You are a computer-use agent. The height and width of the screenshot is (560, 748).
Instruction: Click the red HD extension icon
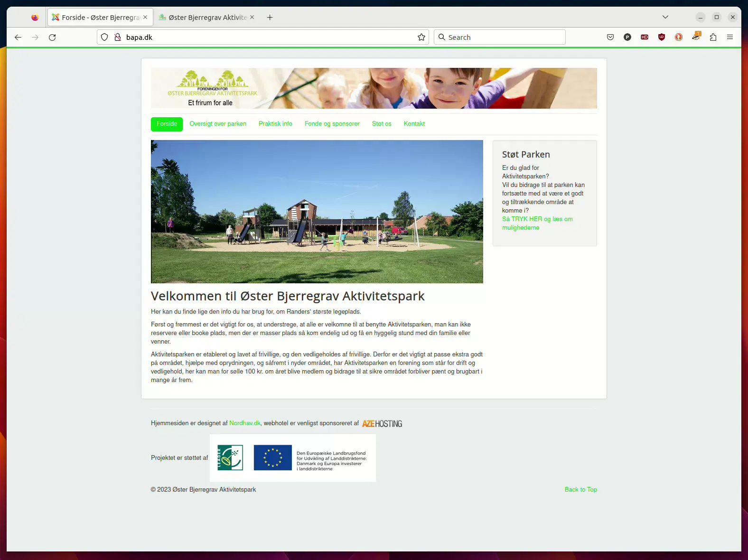click(645, 37)
